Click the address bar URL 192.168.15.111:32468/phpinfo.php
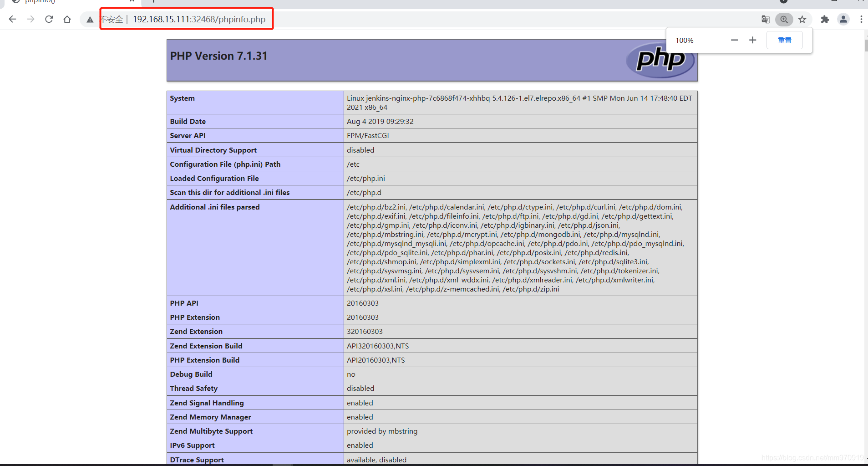 pyautogui.click(x=199, y=19)
